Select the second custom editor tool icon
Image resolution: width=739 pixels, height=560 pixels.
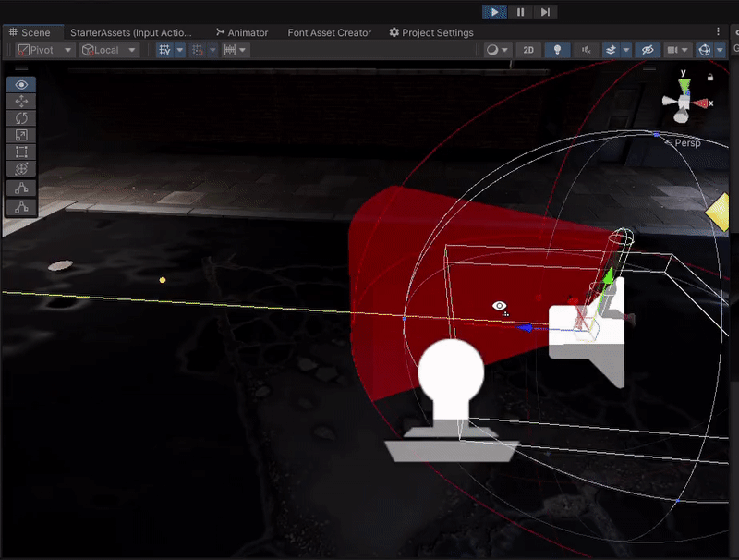pyautogui.click(x=21, y=207)
